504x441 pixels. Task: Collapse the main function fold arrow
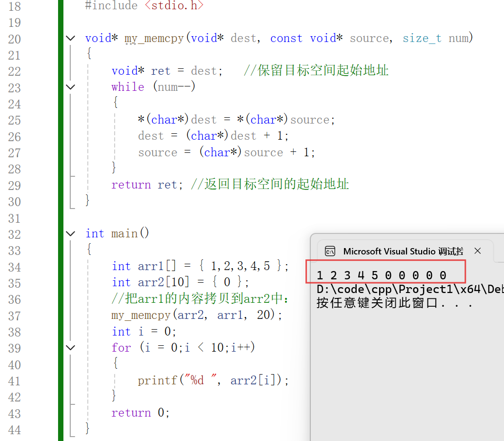click(x=70, y=233)
